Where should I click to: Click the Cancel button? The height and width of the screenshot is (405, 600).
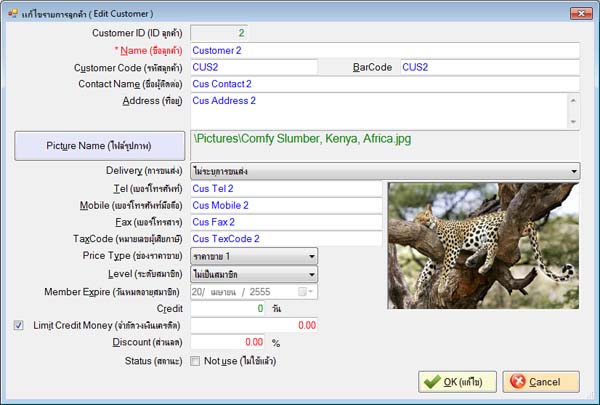coord(541,382)
